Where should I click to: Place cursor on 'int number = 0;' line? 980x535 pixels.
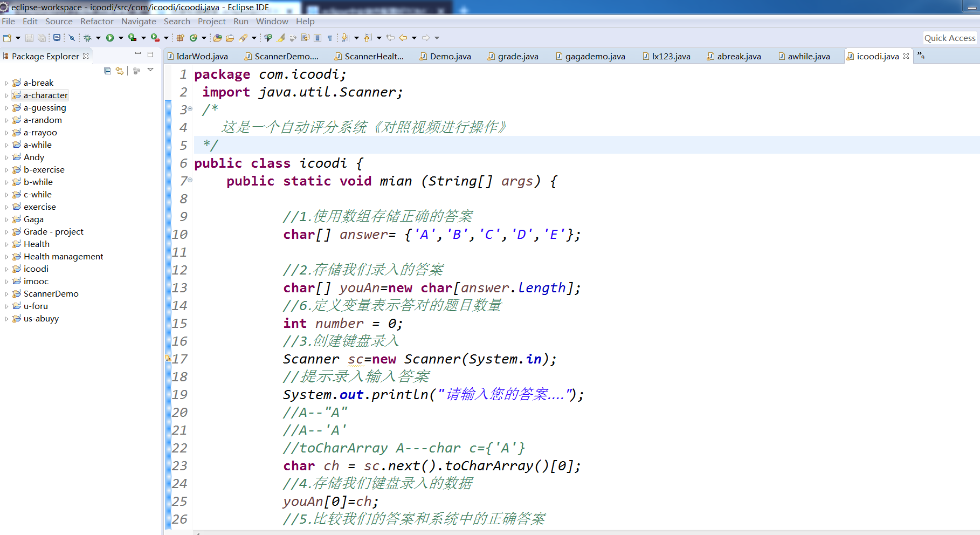[x=343, y=324]
